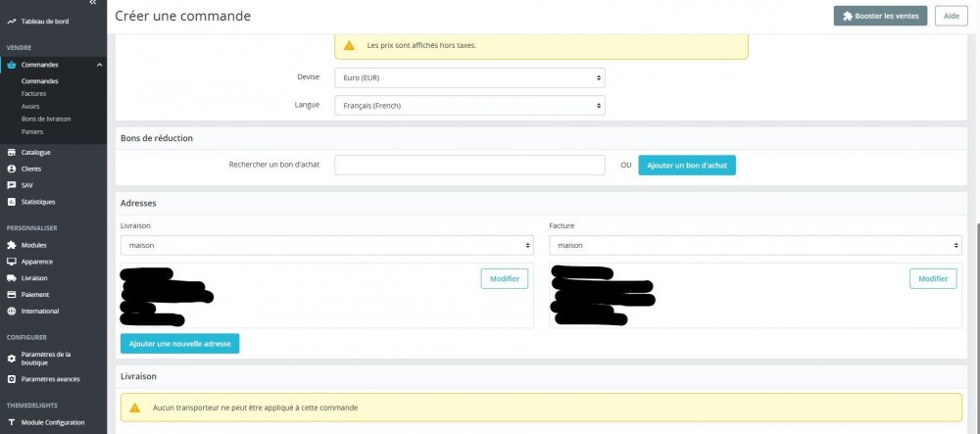Click Modifier for delivery address
The height and width of the screenshot is (434, 980).
[x=505, y=278]
